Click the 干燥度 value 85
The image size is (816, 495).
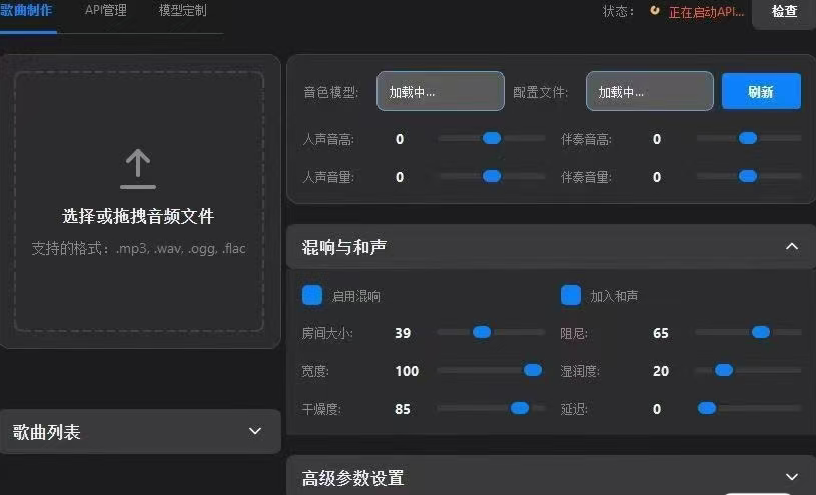[x=403, y=409]
